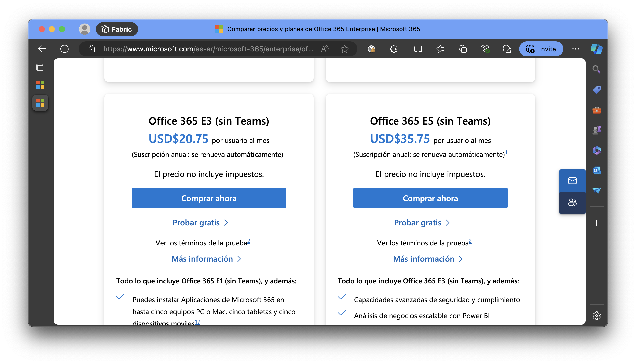The width and height of the screenshot is (636, 364).
Task: Open sidebar Search icon
Action: pos(596,69)
